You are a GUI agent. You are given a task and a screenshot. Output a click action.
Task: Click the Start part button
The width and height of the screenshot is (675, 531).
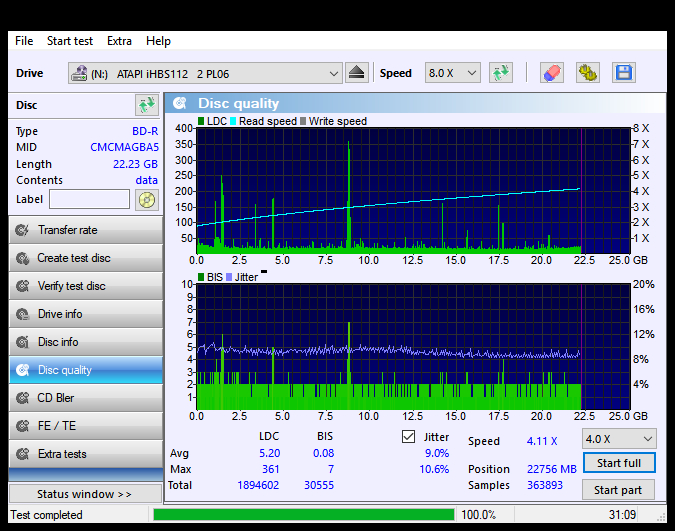click(x=618, y=490)
